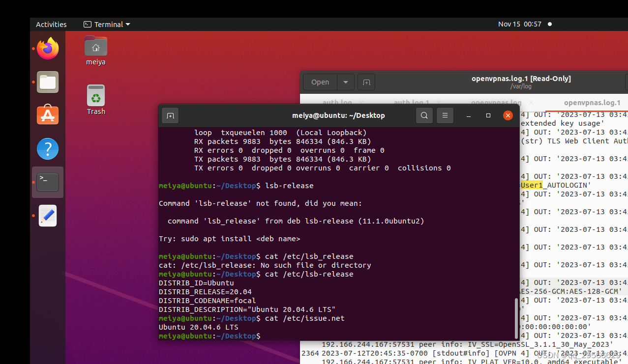Image resolution: width=628 pixels, height=364 pixels.
Task: Select the openvpnas.log.1 tab
Action: coord(592,103)
